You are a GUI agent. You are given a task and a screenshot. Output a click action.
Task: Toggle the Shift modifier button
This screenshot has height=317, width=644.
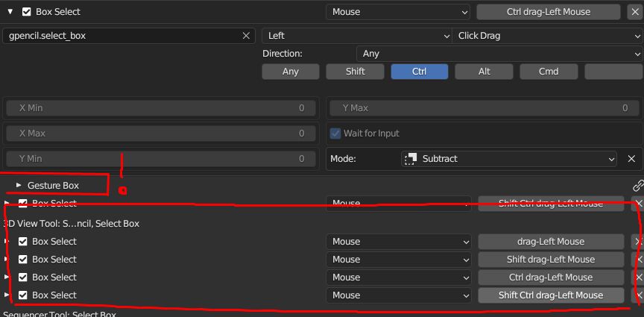click(x=356, y=72)
